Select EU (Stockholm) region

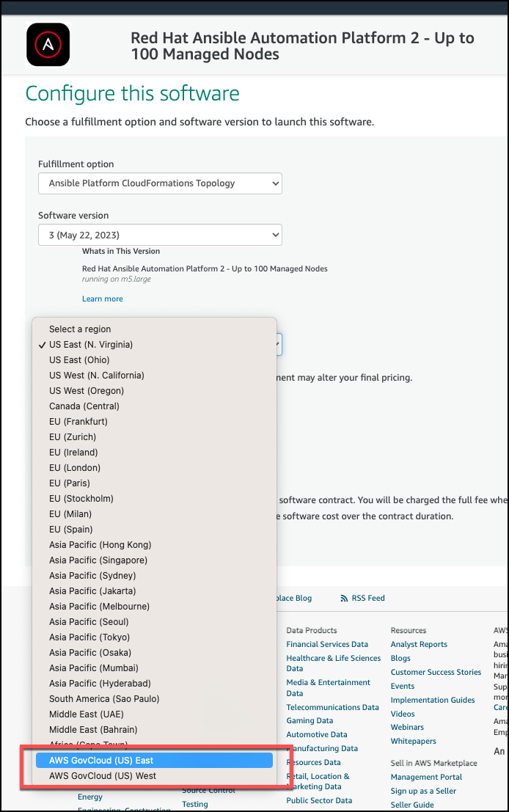click(x=154, y=499)
